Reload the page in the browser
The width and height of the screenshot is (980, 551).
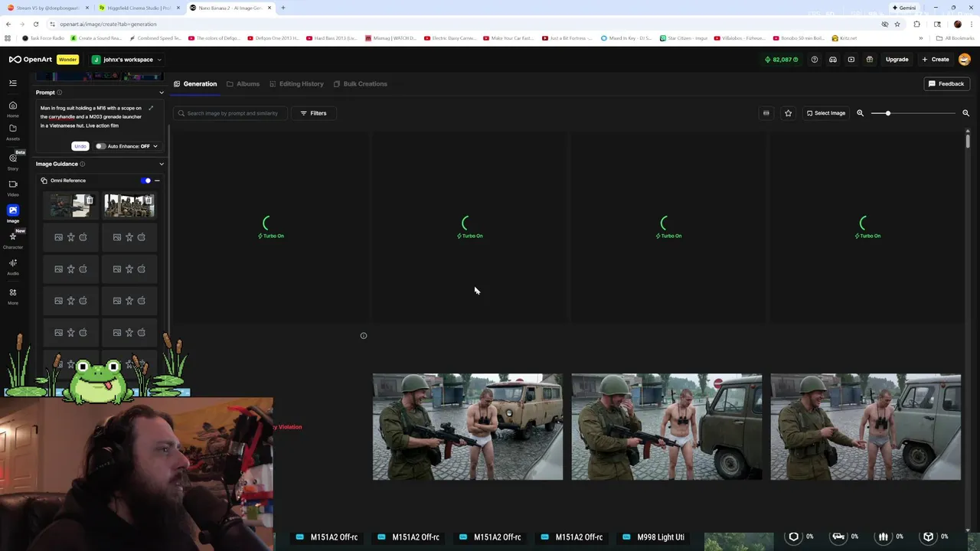coord(35,24)
